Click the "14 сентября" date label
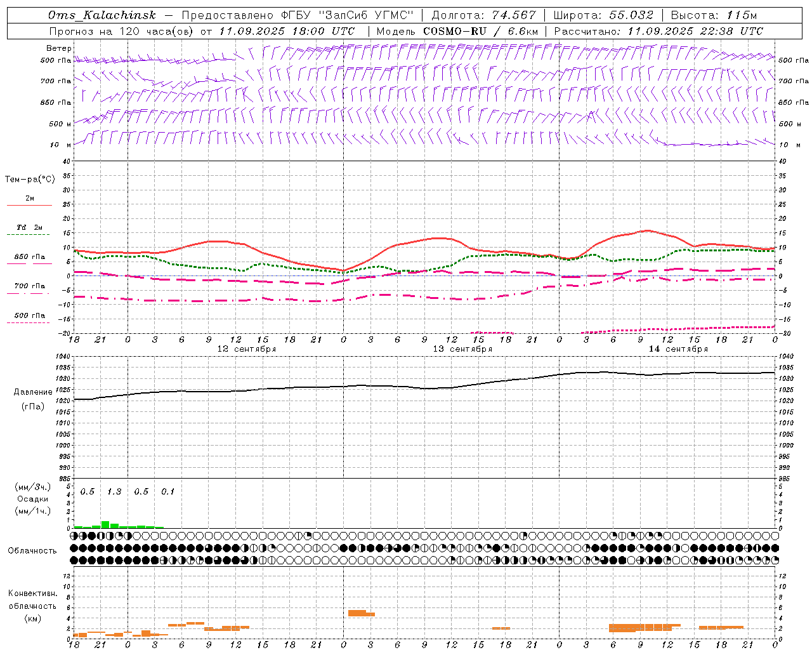The height and width of the screenshot is (650, 812). pos(678,349)
